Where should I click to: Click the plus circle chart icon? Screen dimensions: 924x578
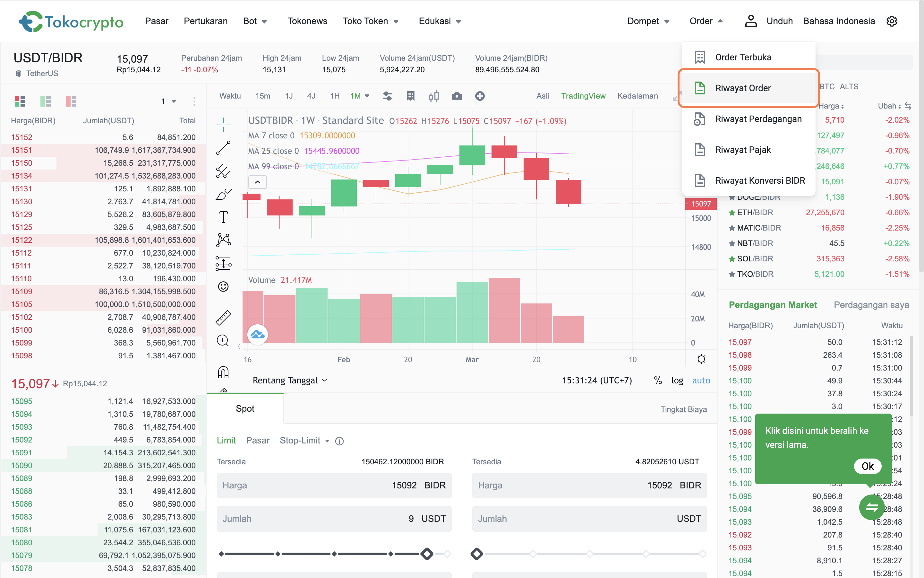480,96
